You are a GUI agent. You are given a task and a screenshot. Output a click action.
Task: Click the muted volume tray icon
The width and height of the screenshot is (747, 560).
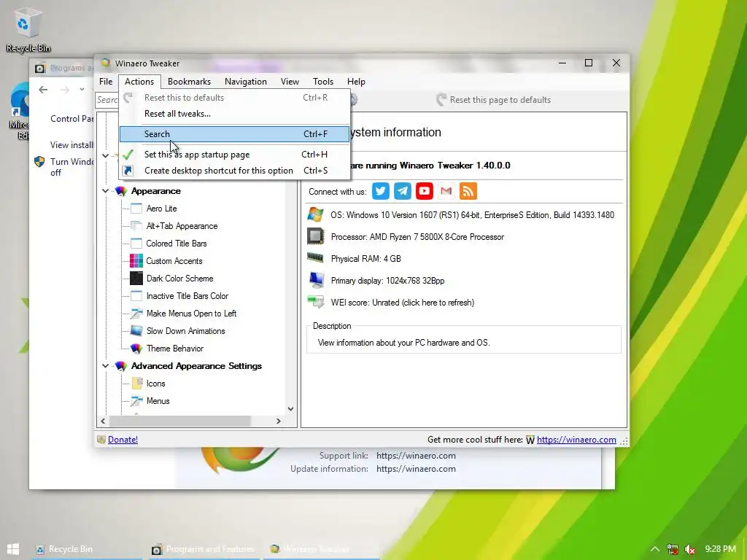point(689,549)
